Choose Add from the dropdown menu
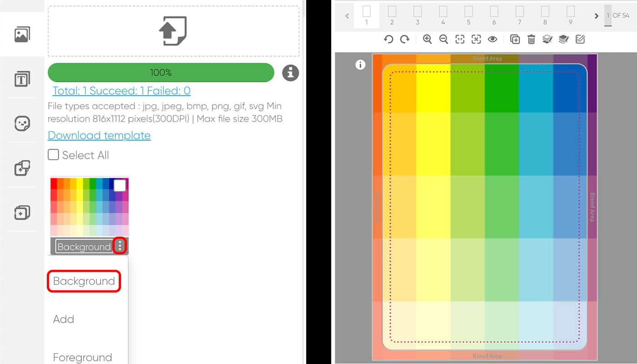Viewport: 637px width, 364px height. (64, 319)
